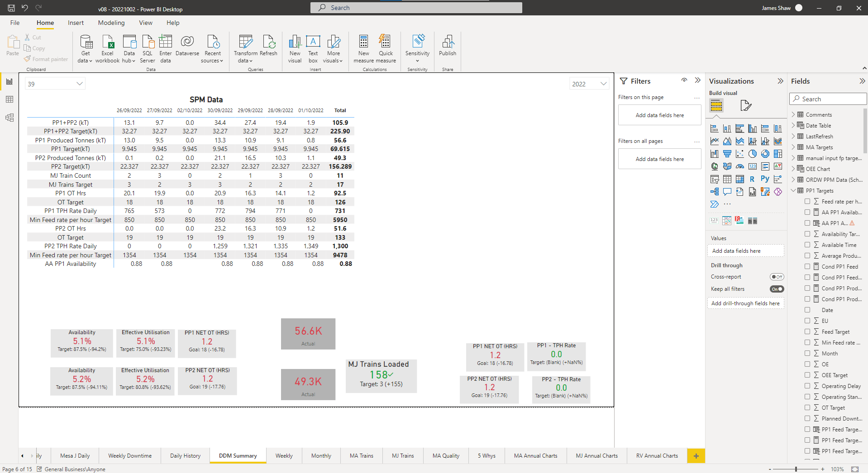The height and width of the screenshot is (473, 868).
Task: Connect to SQL Server
Action: click(x=148, y=48)
